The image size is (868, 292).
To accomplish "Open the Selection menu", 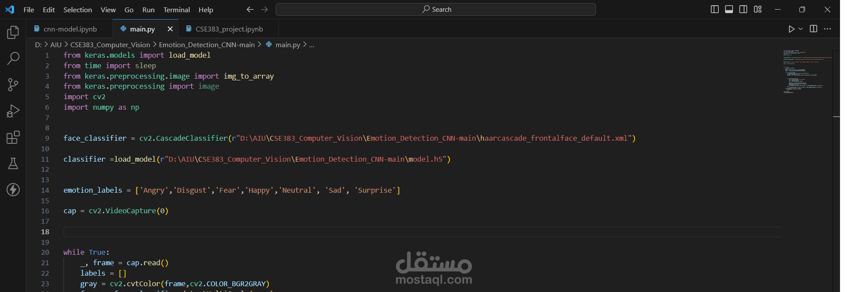I will click(x=77, y=10).
